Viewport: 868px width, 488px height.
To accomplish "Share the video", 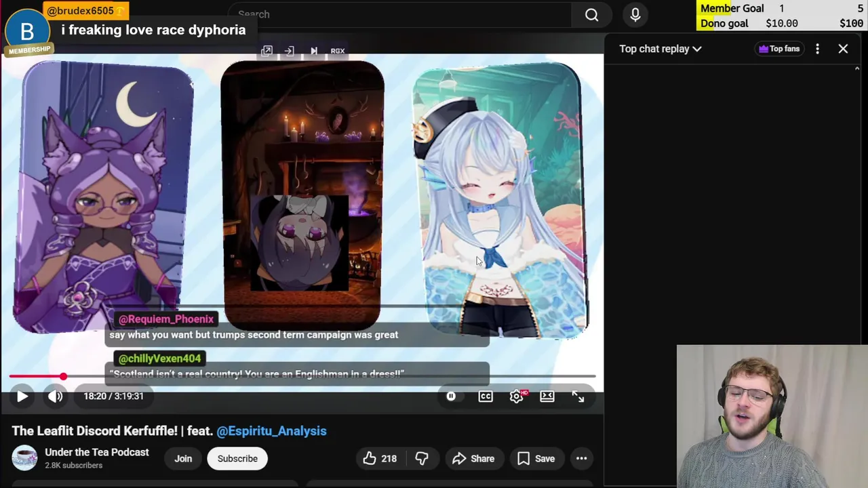I will pyautogui.click(x=473, y=459).
